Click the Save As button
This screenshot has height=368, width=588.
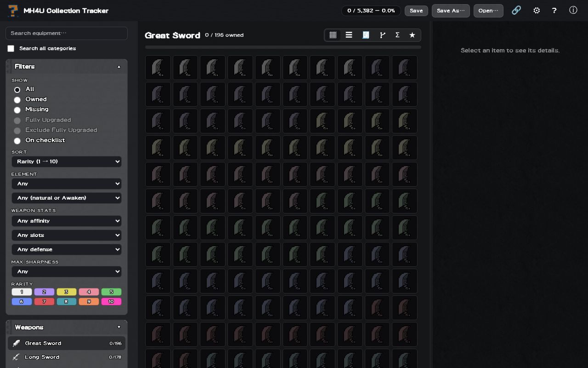click(x=451, y=11)
